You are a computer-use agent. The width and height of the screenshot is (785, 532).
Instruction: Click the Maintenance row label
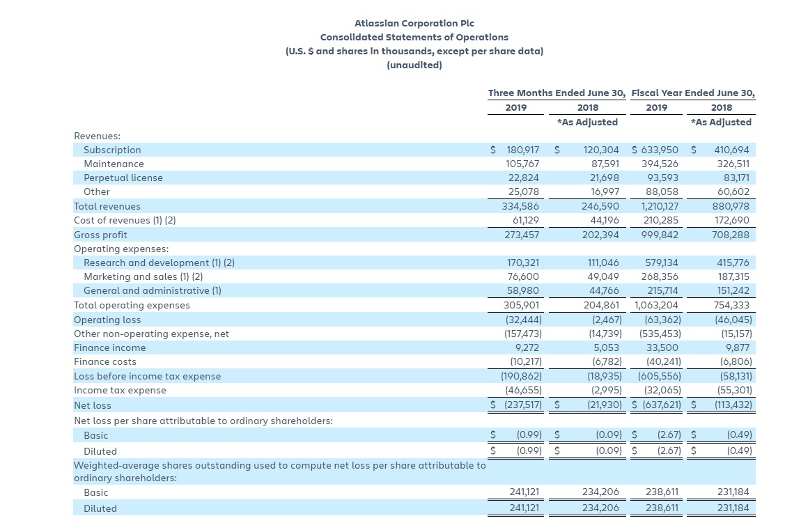pos(114,164)
